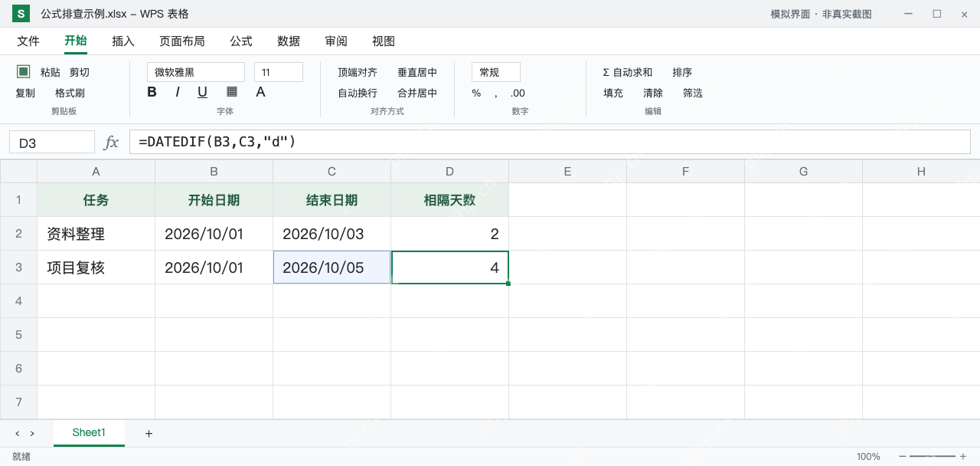The height and width of the screenshot is (466, 980).
Task: Click the 格式刷 format painter
Action: pyautogui.click(x=70, y=94)
